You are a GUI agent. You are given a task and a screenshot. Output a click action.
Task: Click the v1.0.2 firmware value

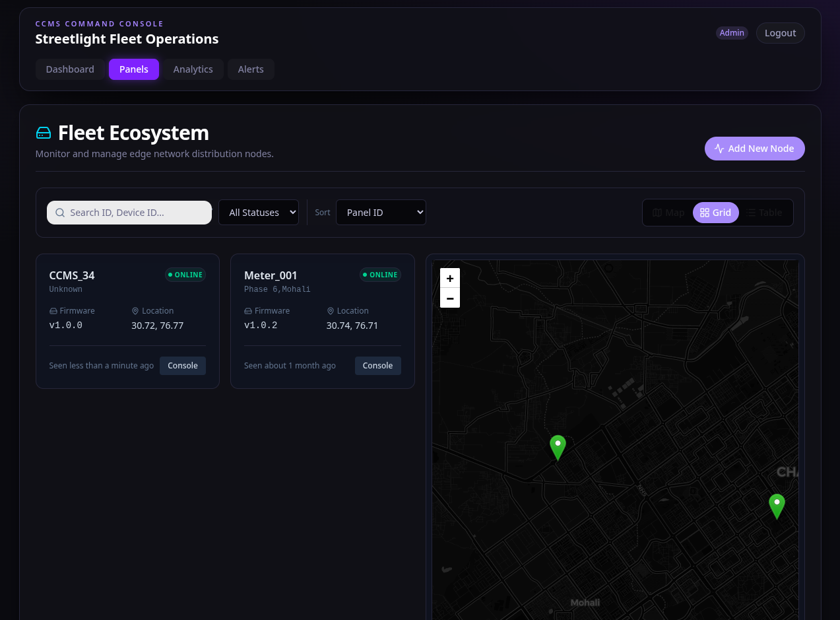[261, 326]
